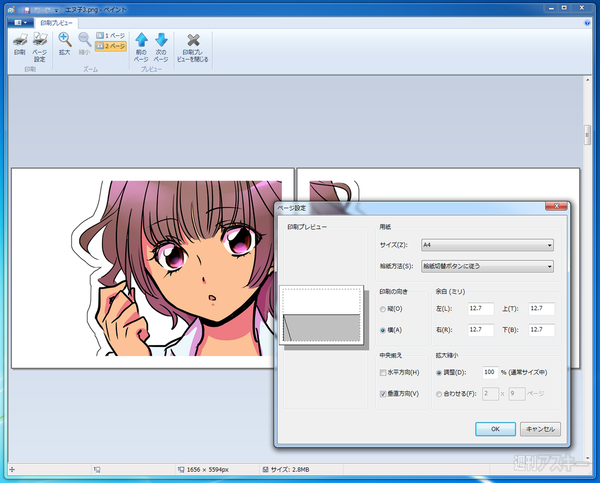Click redo in quick access toolbar
Image resolution: width=600 pixels, height=483 pixels.
pos(47,10)
